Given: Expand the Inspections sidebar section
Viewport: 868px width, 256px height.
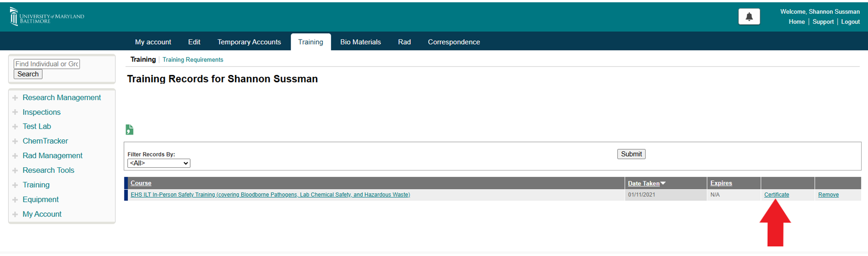Looking at the screenshot, I should click(x=41, y=112).
